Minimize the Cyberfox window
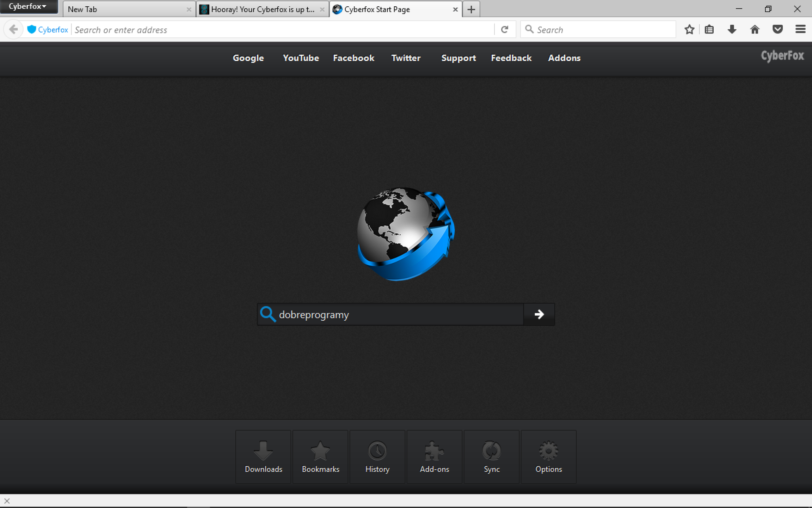812x508 pixels. [x=739, y=9]
